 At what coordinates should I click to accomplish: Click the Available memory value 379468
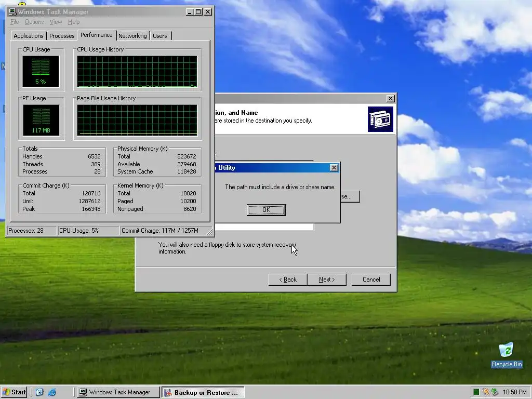187,164
